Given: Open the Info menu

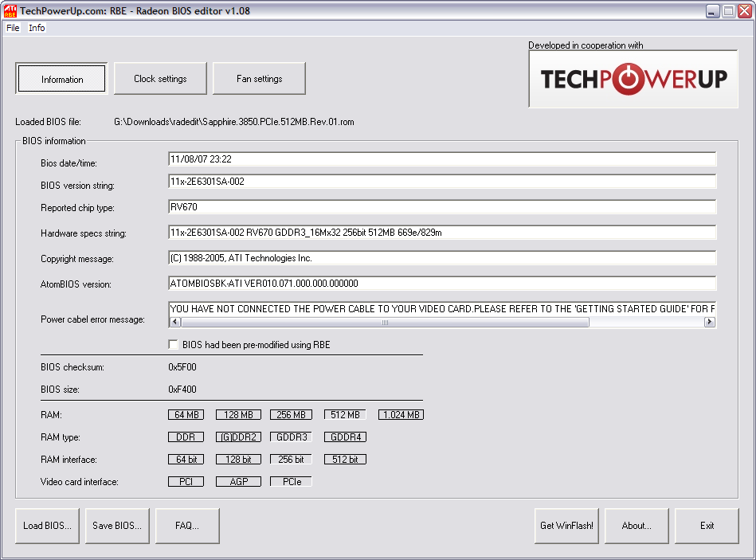Looking at the screenshot, I should point(37,28).
